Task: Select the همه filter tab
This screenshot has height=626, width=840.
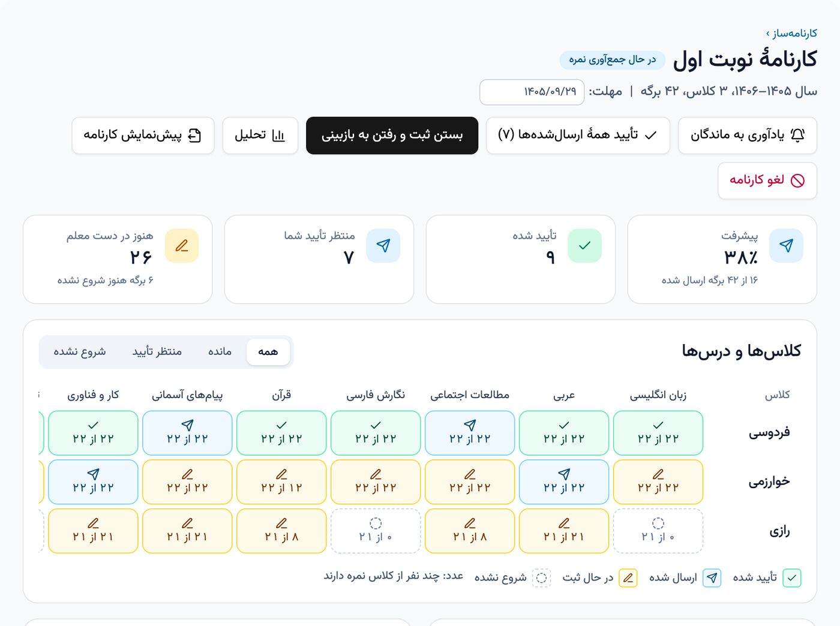Action: 268,352
